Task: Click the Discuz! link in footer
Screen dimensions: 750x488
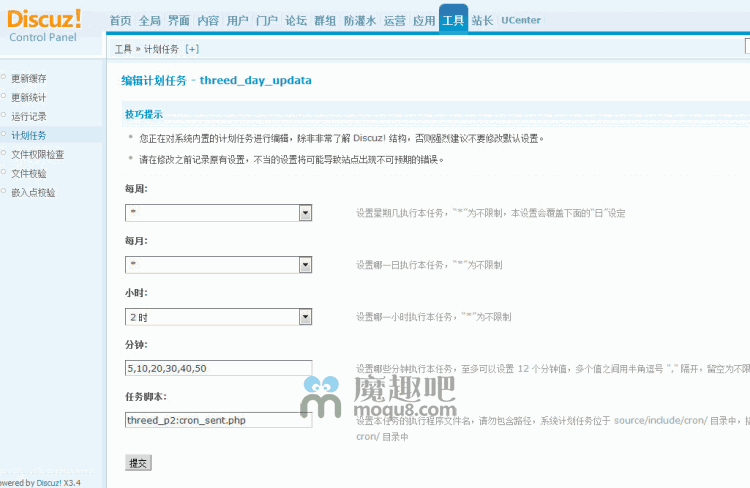Action: click(x=49, y=483)
